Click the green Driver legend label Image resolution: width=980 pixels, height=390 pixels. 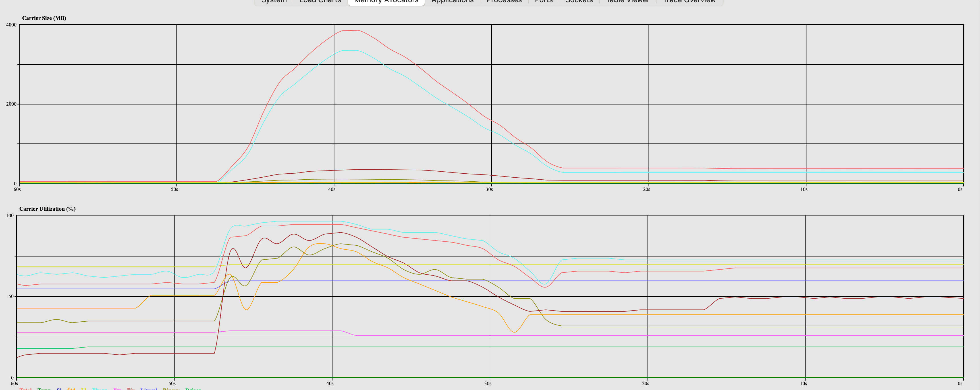[193, 389]
